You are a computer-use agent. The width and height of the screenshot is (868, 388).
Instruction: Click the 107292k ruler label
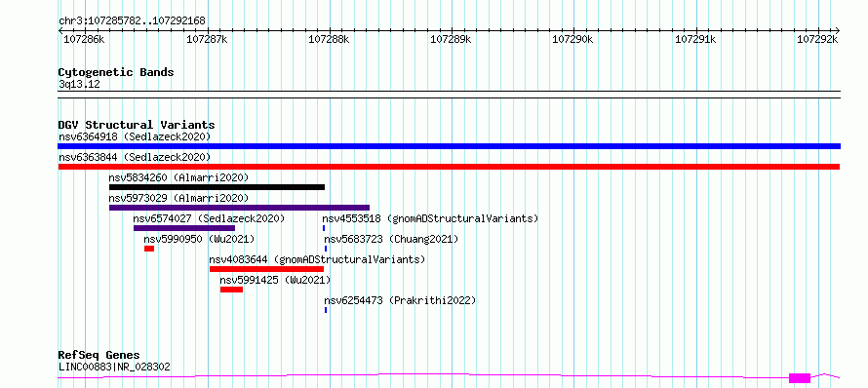pyautogui.click(x=816, y=39)
